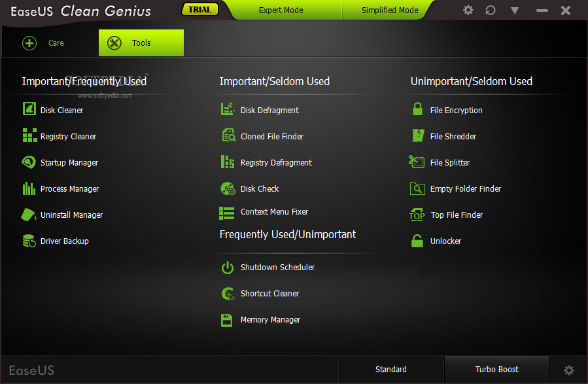Click the Top File Finder icon
This screenshot has width=588, height=384.
[x=417, y=215]
